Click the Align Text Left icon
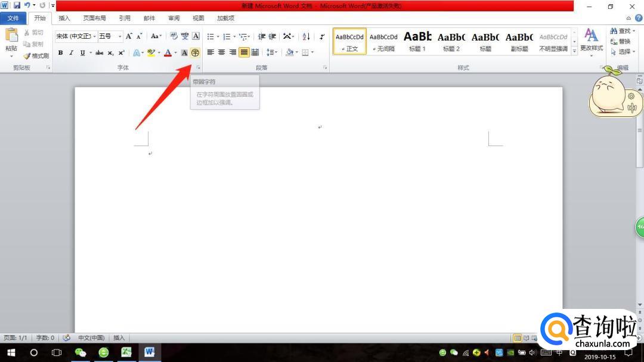 pyautogui.click(x=210, y=52)
